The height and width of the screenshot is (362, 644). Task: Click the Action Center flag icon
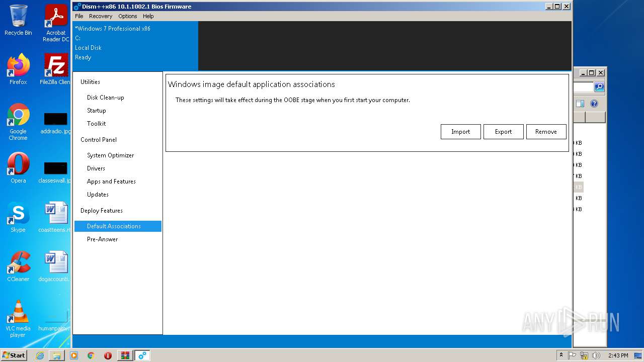[573, 355]
